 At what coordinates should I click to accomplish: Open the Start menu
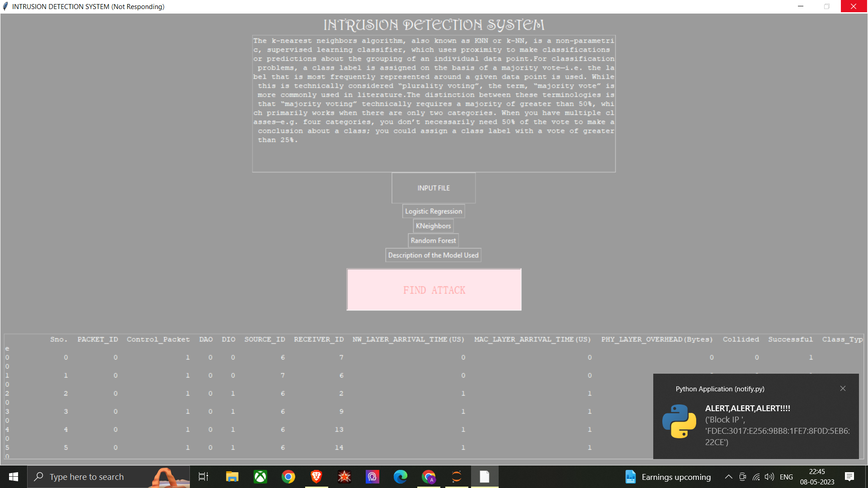tap(14, 477)
